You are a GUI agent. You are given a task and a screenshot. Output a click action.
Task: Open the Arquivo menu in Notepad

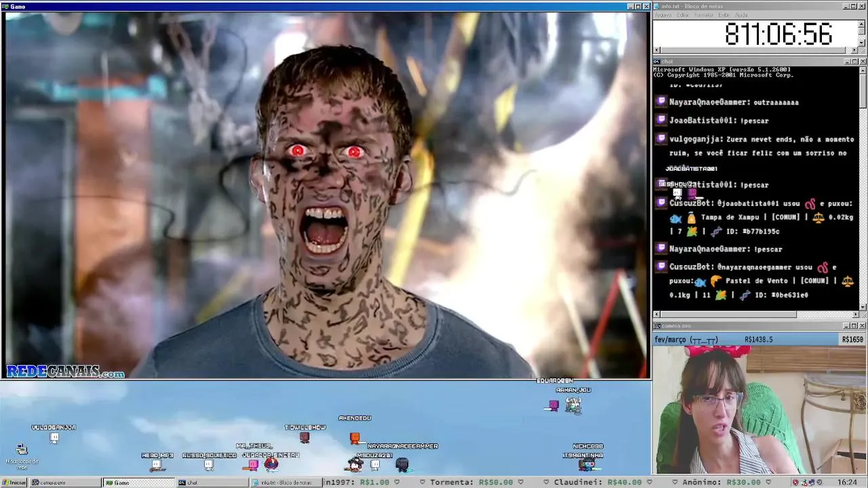(663, 15)
